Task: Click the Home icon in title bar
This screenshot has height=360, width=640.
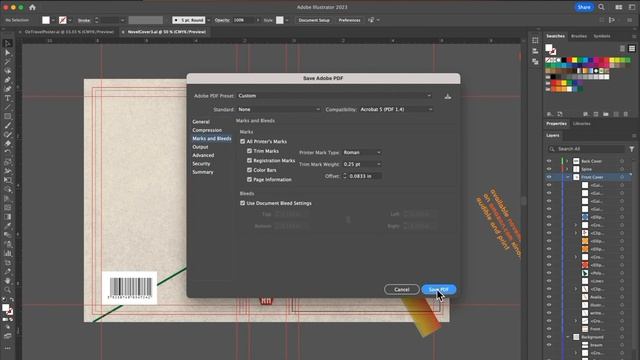Action: tap(32, 7)
